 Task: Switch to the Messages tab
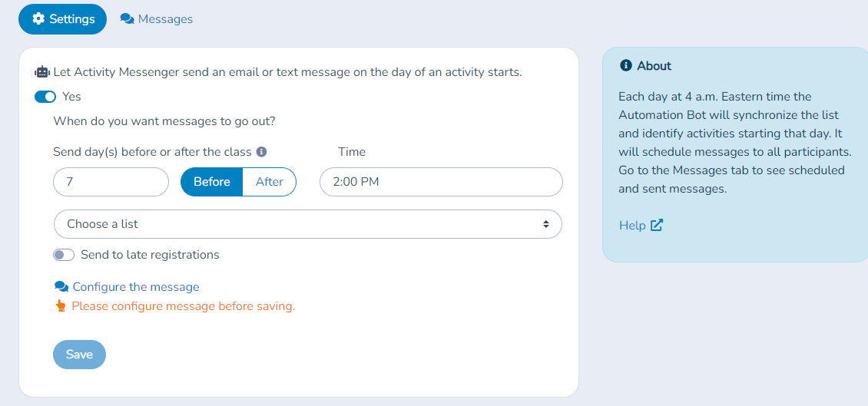pos(157,19)
